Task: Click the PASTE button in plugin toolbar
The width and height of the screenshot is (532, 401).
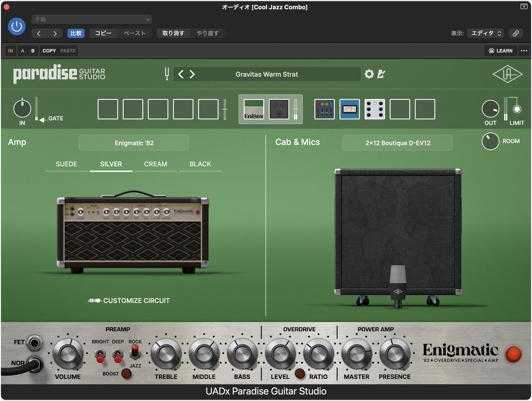Action: click(x=68, y=51)
